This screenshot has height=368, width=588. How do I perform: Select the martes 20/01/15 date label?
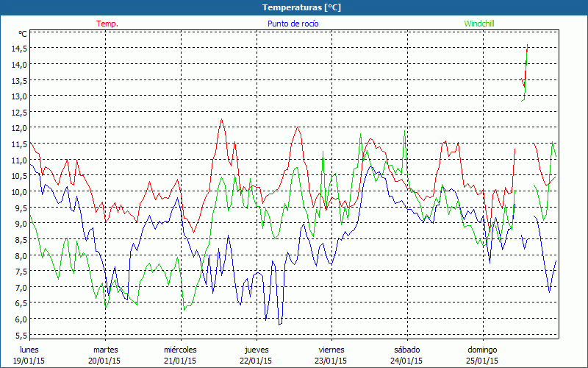coord(105,355)
